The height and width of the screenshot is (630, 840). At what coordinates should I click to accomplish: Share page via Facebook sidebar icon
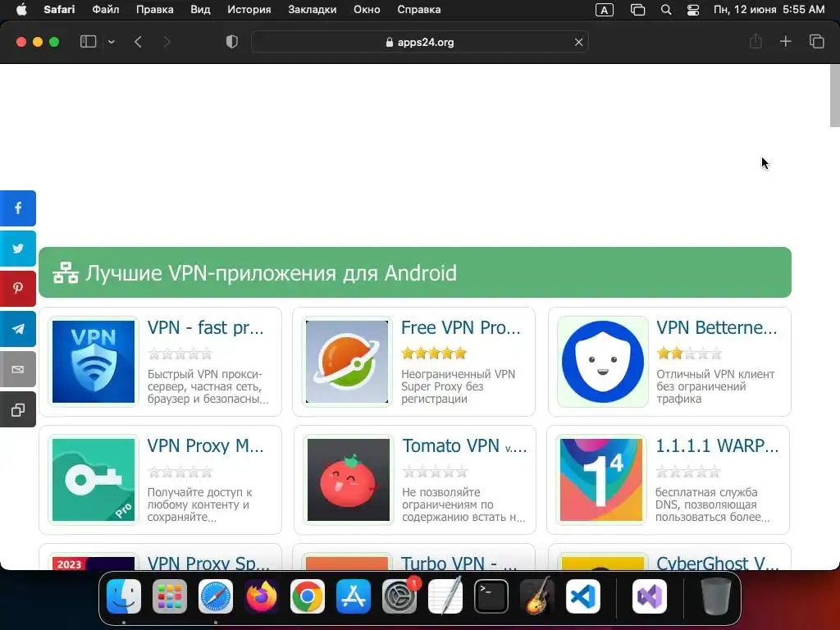[x=18, y=208]
